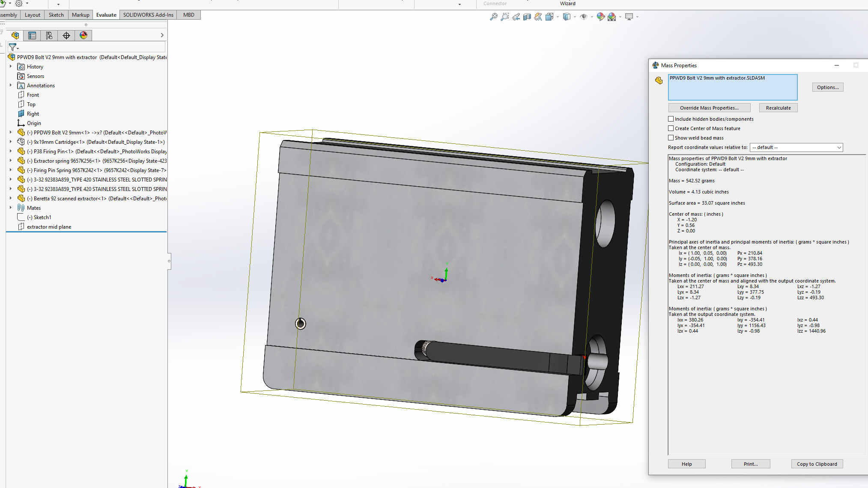868x488 pixels.
Task: Open the SOLIDWORKS Add-Ins tab
Action: [148, 15]
